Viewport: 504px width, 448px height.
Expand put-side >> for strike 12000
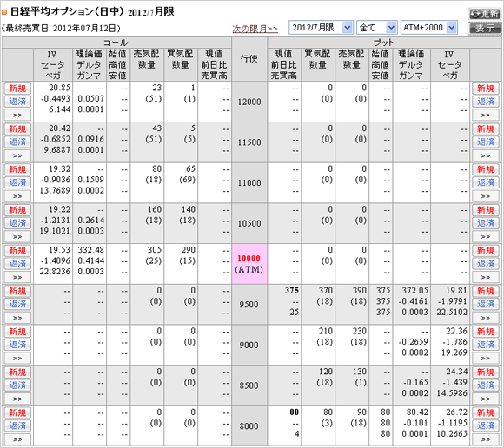coord(486,115)
